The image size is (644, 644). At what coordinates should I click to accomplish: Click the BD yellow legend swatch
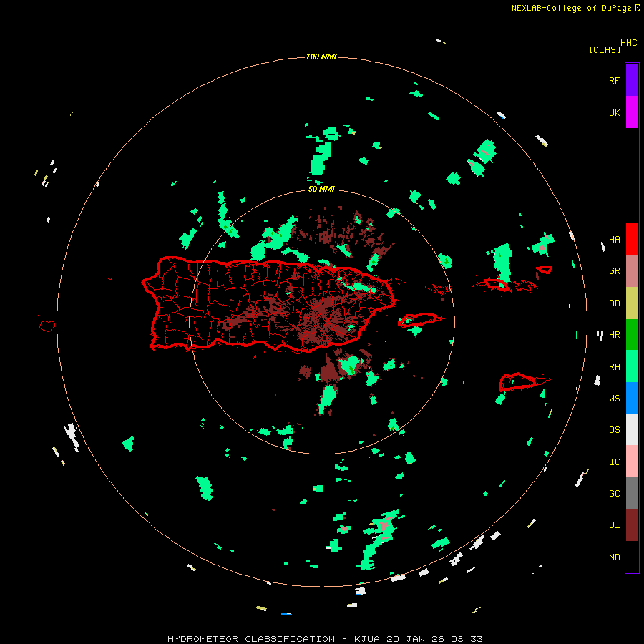click(x=632, y=303)
